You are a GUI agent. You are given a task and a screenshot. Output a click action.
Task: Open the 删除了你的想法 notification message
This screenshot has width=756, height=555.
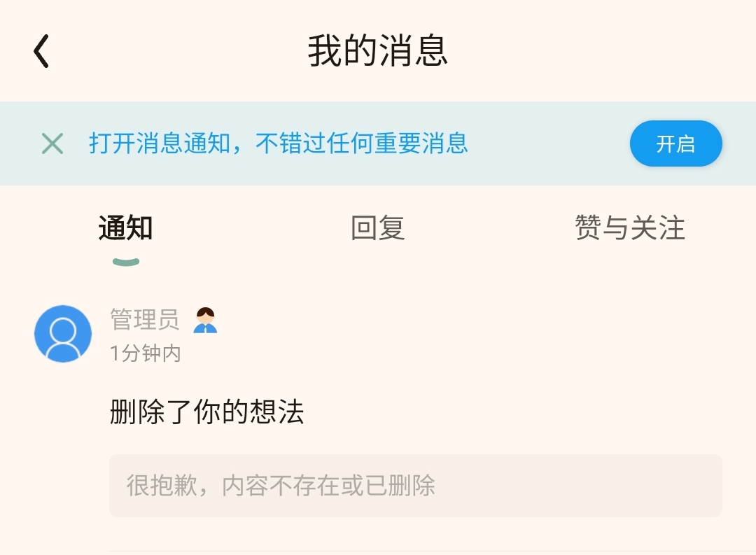pos(206,412)
